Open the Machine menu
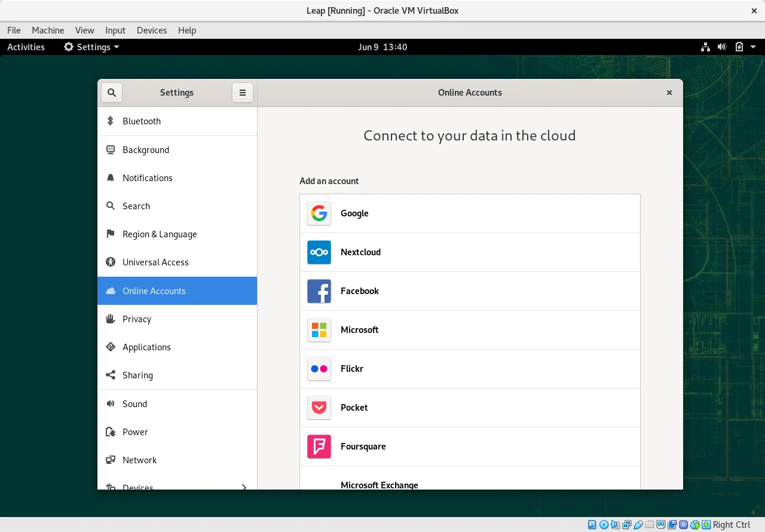Viewport: 765px width, 532px height. (48, 30)
